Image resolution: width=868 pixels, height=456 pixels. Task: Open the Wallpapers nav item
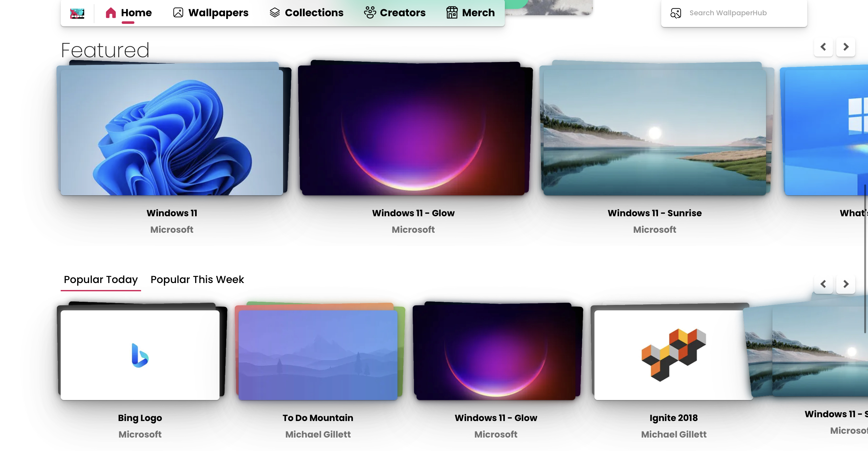click(211, 13)
